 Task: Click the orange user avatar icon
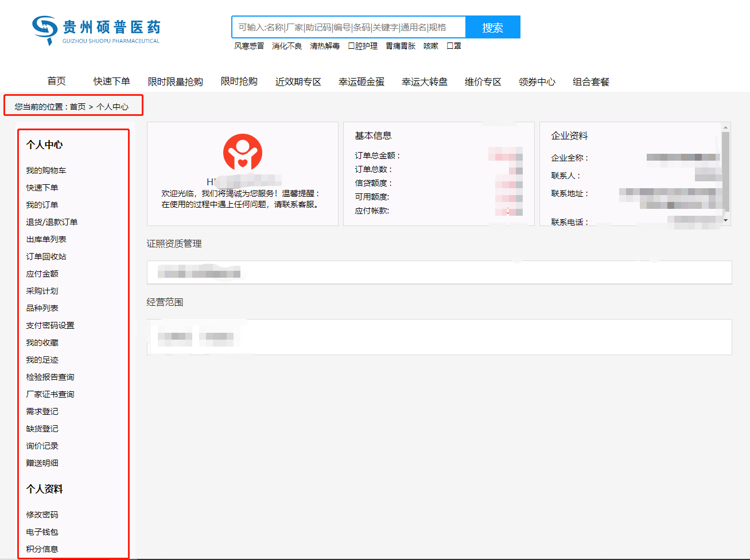coord(243,153)
